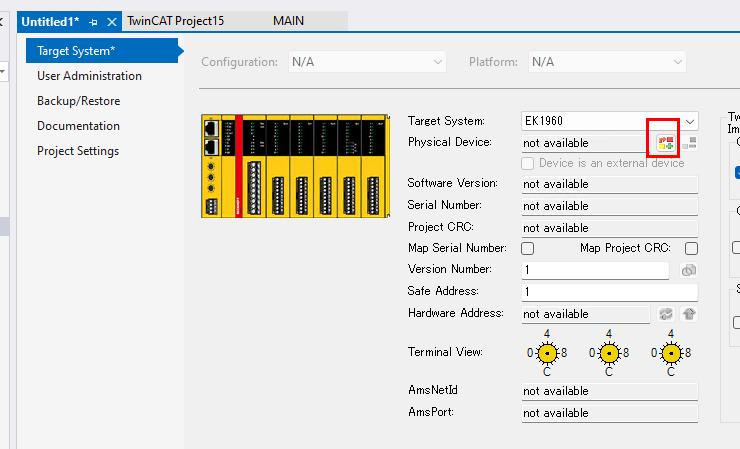Click the refresh icon beside Hardware Address
Screen dimensions: 740x449
point(666,313)
